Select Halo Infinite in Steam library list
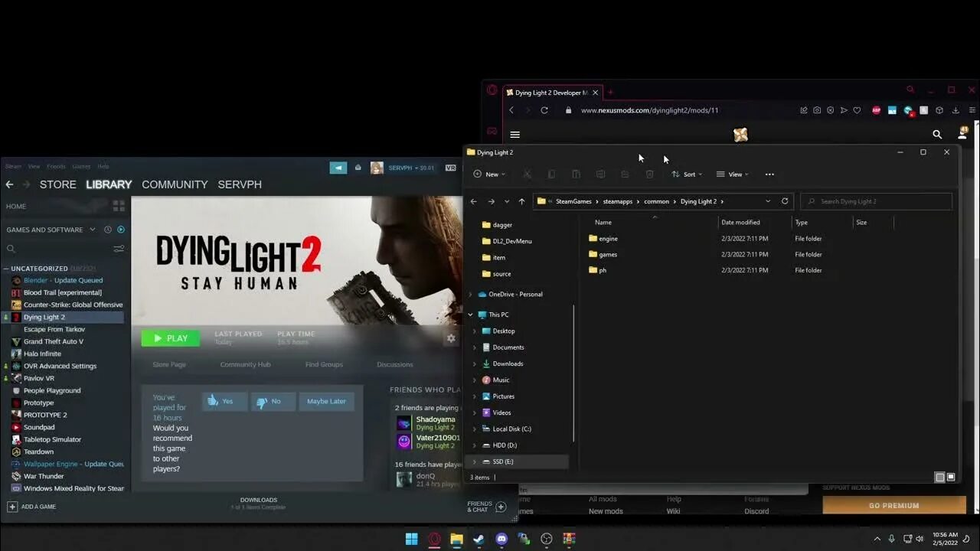 tap(42, 354)
